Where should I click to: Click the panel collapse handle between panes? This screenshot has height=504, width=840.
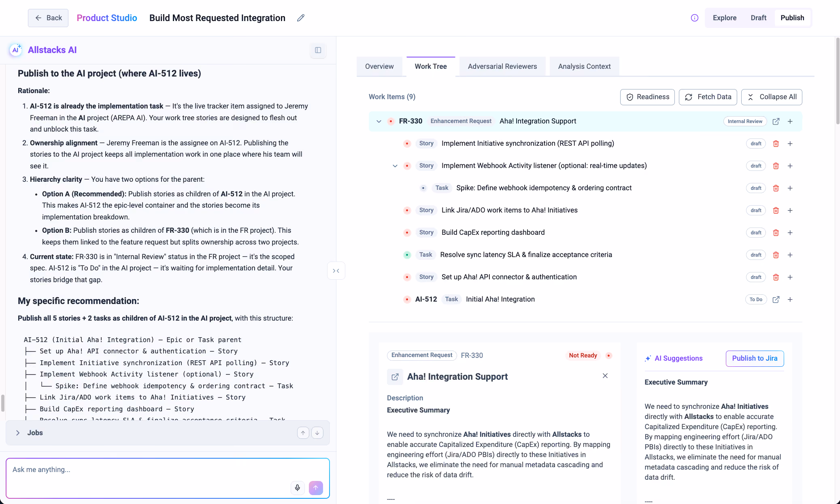click(336, 271)
